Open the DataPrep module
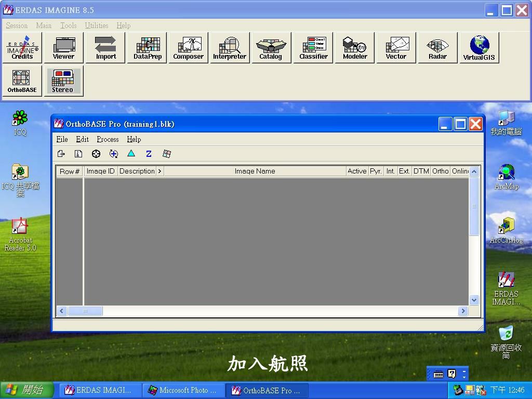 coord(147,48)
